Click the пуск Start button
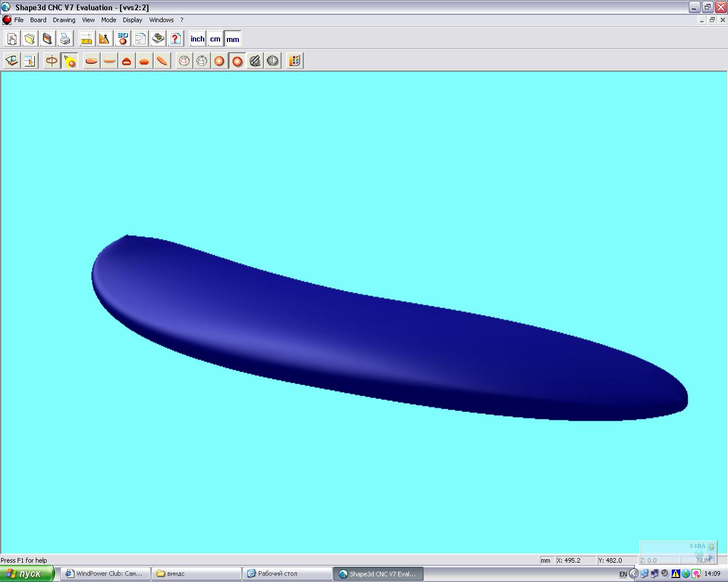 click(x=27, y=573)
